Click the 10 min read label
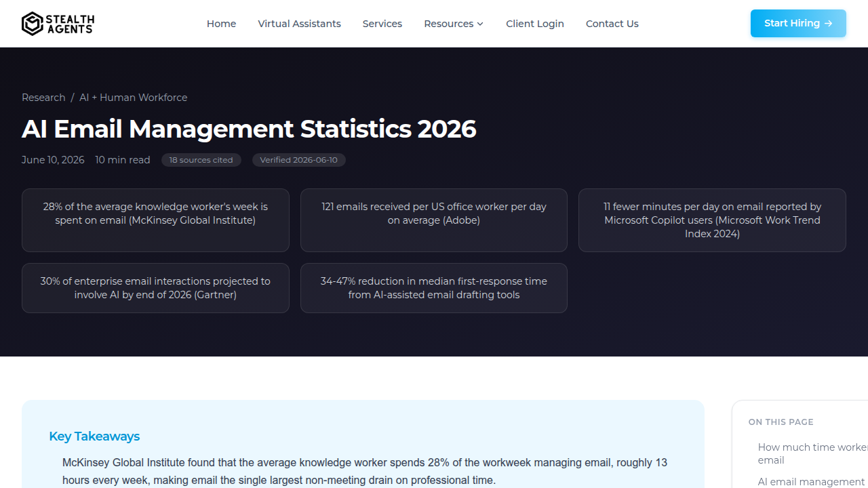Viewport: 868px width, 488px height. pos(123,160)
